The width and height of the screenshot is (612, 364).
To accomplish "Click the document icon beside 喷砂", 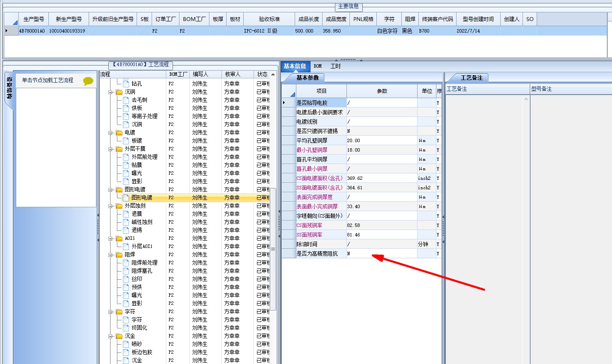I will 126,344.
